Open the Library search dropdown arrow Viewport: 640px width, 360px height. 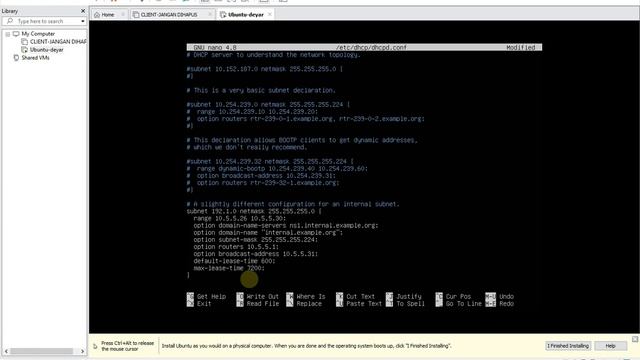82,21
